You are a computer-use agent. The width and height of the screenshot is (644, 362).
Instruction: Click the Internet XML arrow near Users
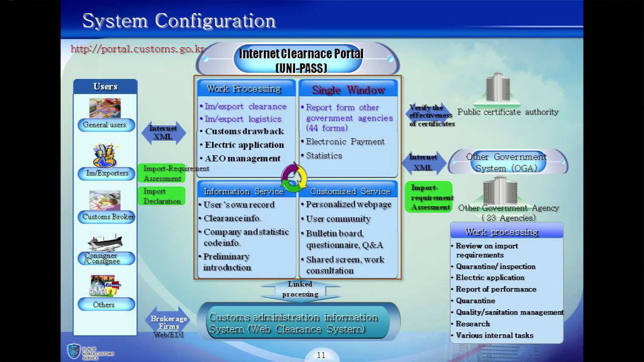pos(164,133)
